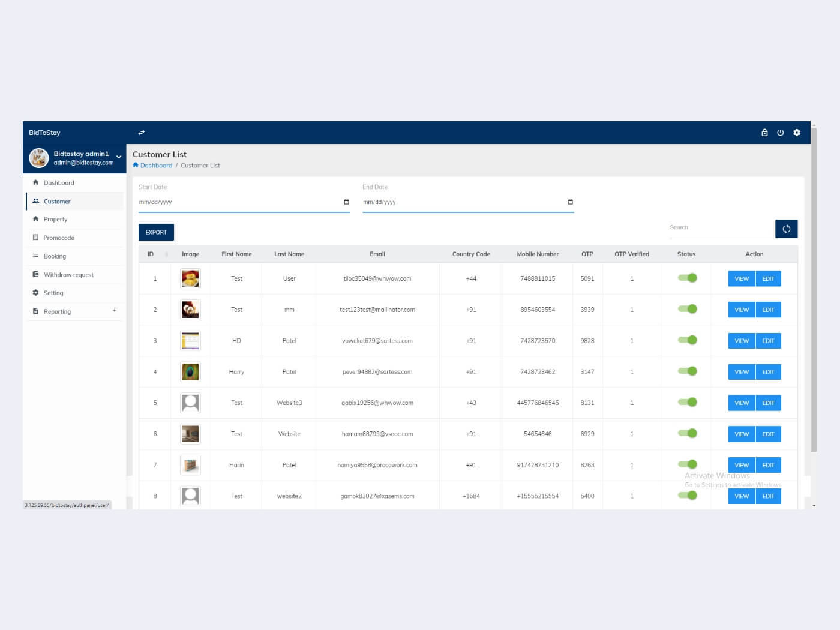Expand the Reporting menu plus sign
840x630 pixels.
coord(114,311)
